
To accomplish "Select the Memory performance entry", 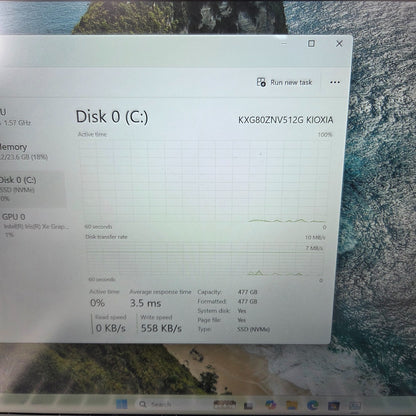I will [x=32, y=151].
